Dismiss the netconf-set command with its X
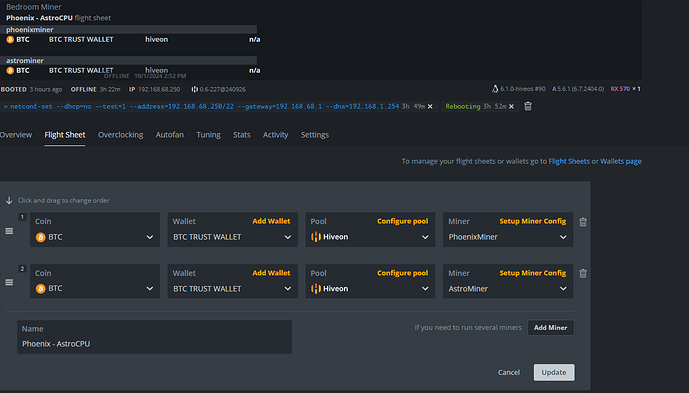The image size is (689, 393). click(x=430, y=106)
